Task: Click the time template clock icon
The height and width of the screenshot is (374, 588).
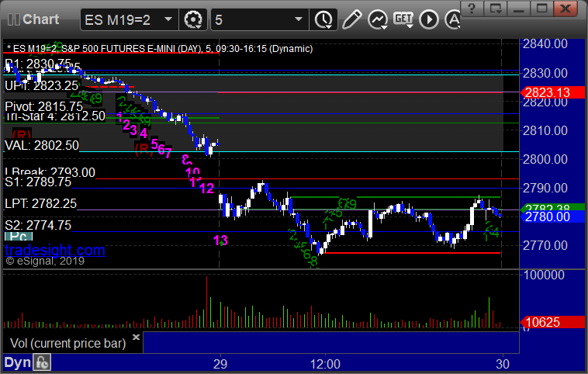Action: tap(323, 18)
